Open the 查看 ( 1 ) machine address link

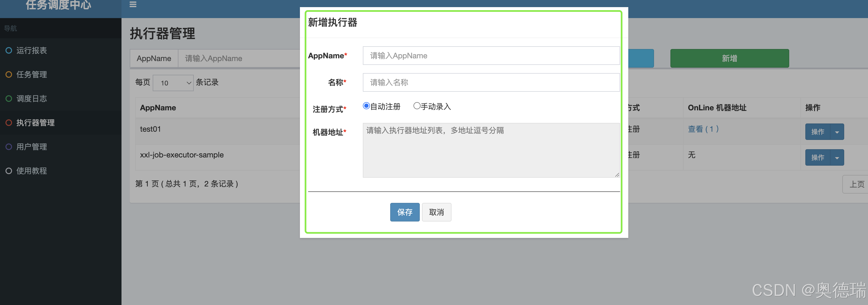[x=703, y=129]
